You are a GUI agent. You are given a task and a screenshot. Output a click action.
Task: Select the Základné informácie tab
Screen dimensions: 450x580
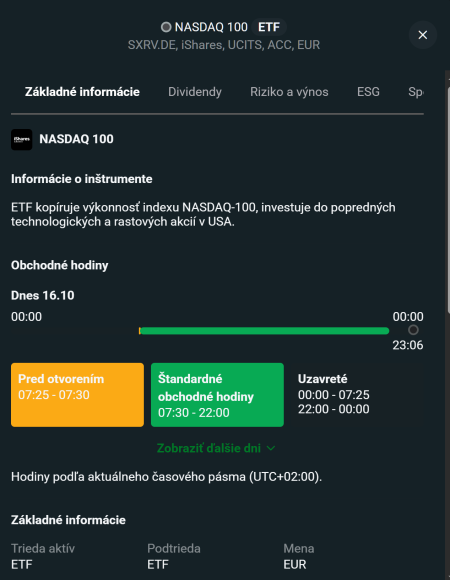(82, 92)
